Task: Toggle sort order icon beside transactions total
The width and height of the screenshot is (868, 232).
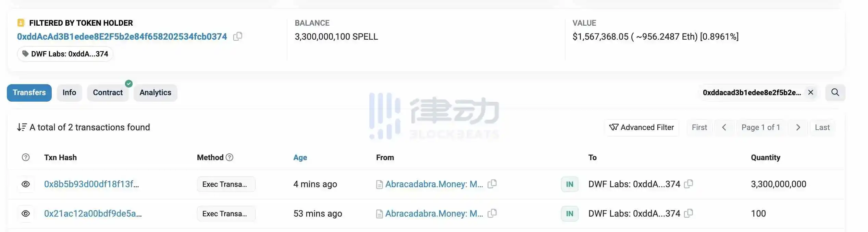Action: tap(22, 127)
